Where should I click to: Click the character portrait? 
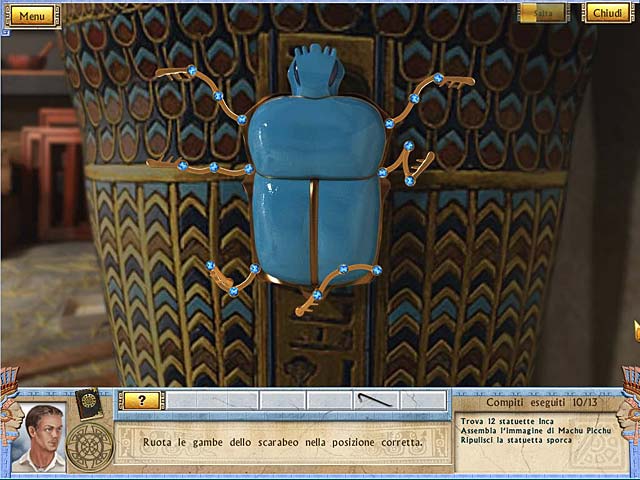(x=40, y=436)
